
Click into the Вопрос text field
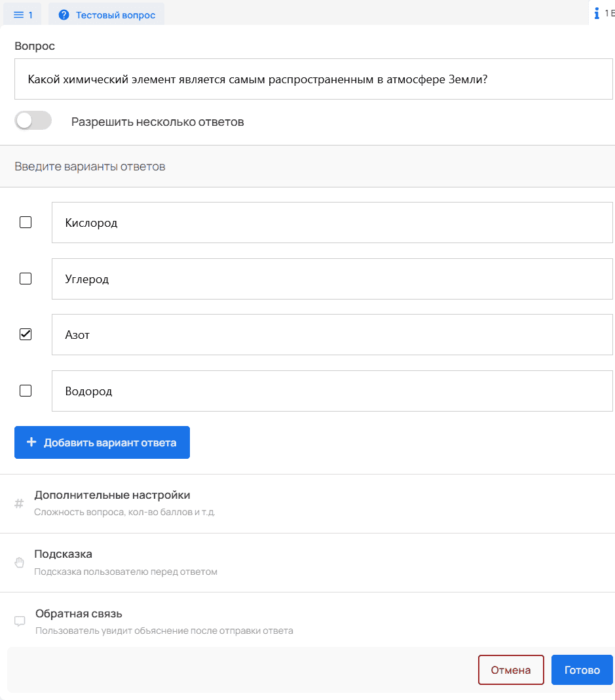(314, 79)
